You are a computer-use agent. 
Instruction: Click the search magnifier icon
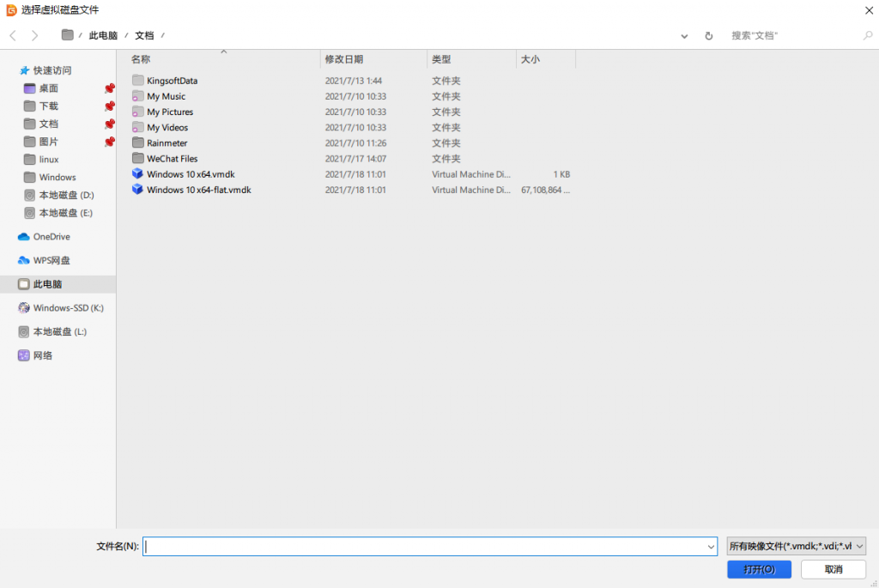pos(868,35)
